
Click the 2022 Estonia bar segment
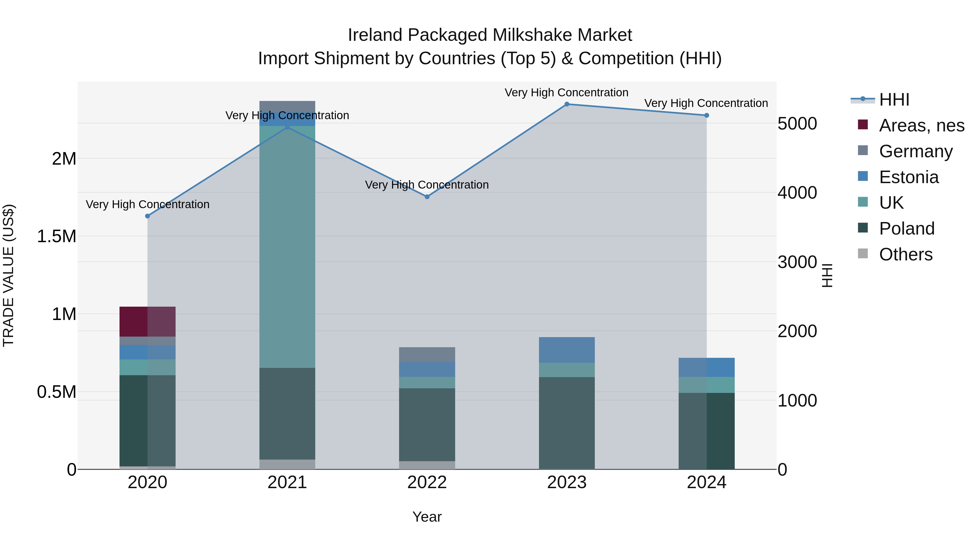click(x=427, y=370)
